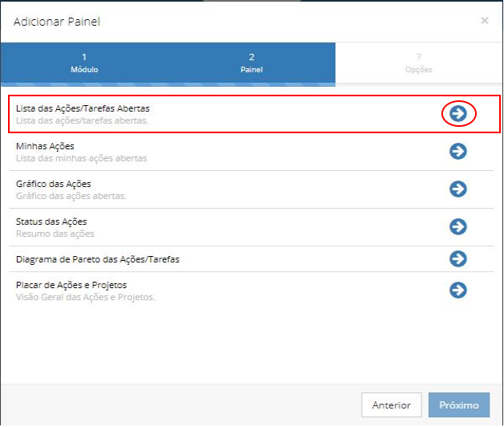Select step 2 Painel tab
This screenshot has height=427, width=504.
(x=252, y=63)
